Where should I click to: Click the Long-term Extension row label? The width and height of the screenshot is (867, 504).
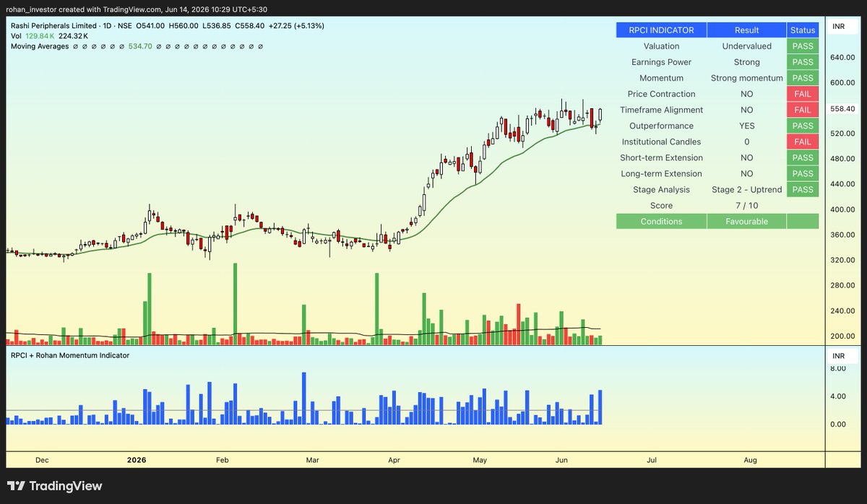(x=661, y=173)
